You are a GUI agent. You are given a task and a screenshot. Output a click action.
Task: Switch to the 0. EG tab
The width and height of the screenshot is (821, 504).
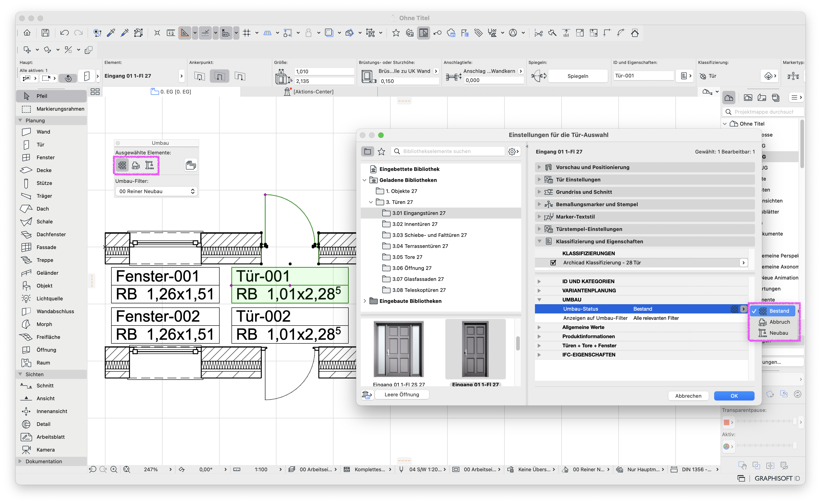tap(171, 92)
